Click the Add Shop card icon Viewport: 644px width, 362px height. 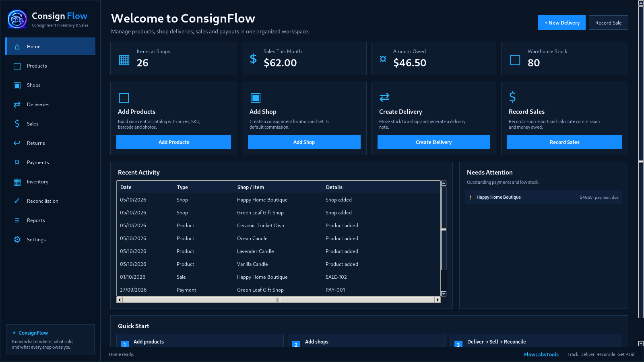click(x=256, y=98)
